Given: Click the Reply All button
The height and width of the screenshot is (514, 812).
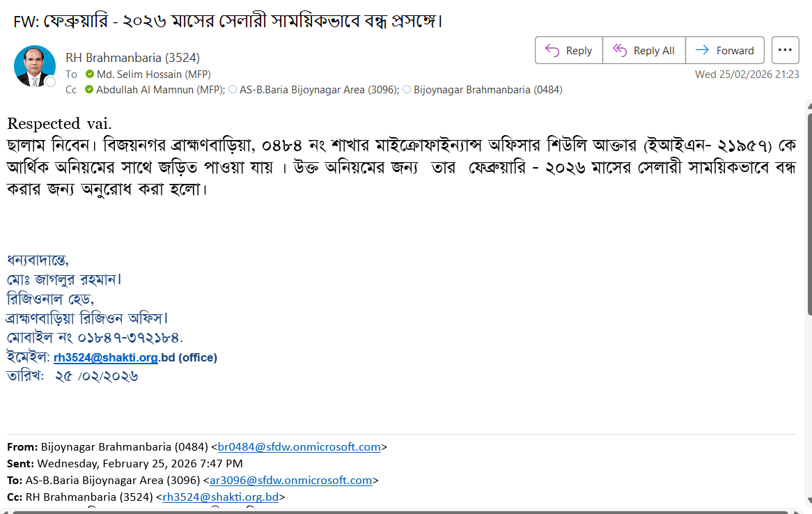Looking at the screenshot, I should click(x=643, y=50).
